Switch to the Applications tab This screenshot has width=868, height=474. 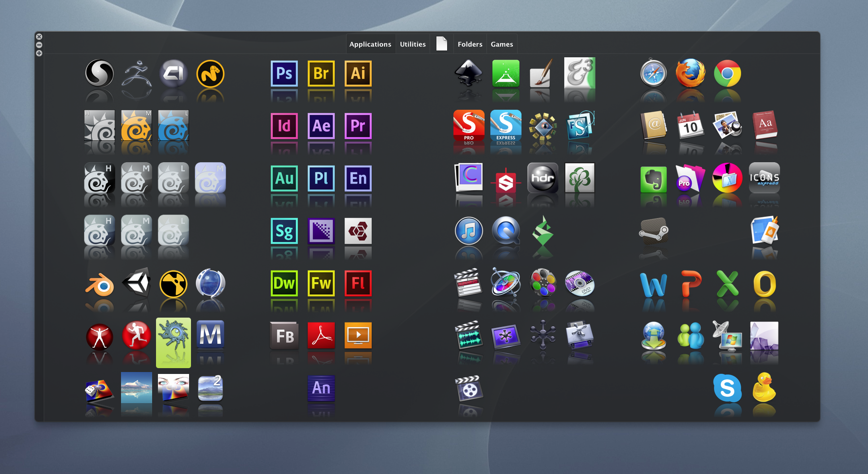pyautogui.click(x=370, y=44)
